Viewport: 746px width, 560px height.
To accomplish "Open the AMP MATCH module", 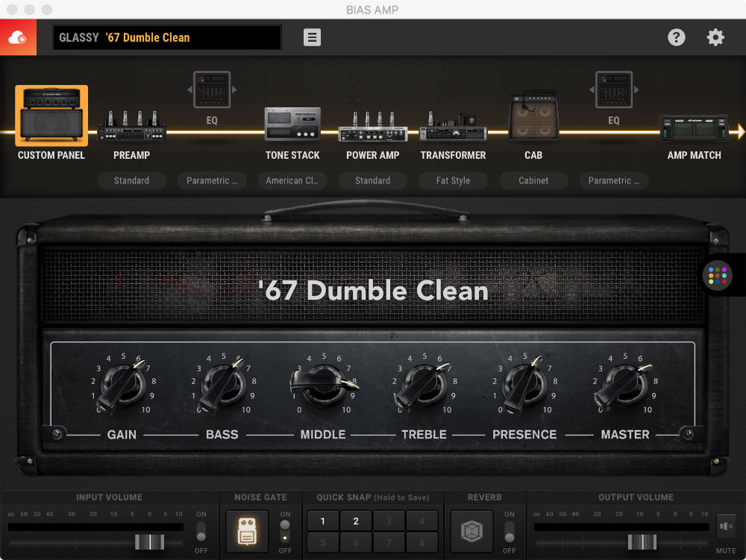I will tap(695, 127).
